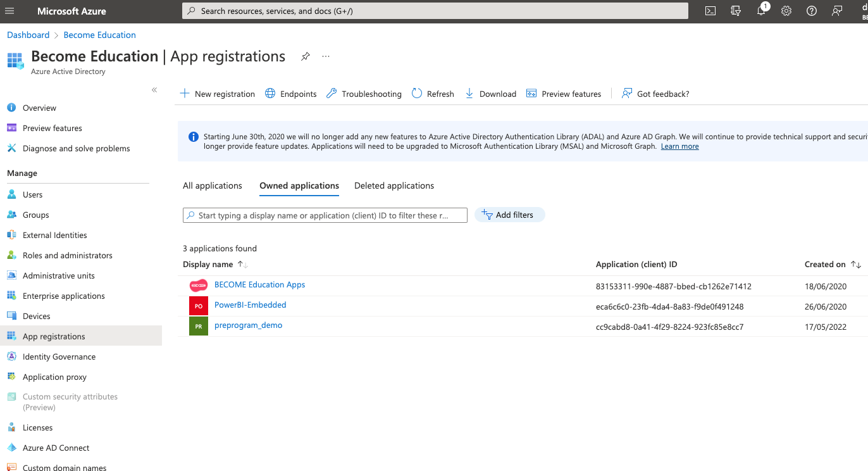Open Troubleshooting tool
Viewport: 868px width, 471px height.
coord(364,94)
